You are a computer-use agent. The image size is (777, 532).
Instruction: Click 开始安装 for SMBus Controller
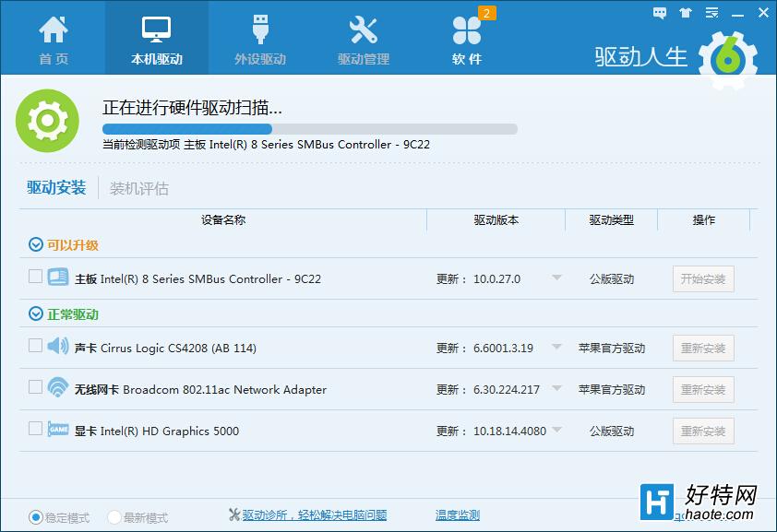pos(703,279)
